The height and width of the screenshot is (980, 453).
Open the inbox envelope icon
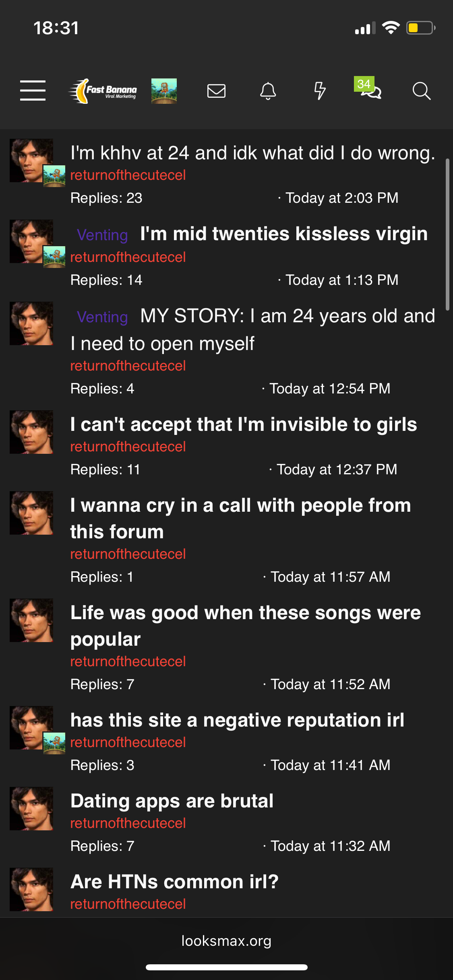[216, 91]
